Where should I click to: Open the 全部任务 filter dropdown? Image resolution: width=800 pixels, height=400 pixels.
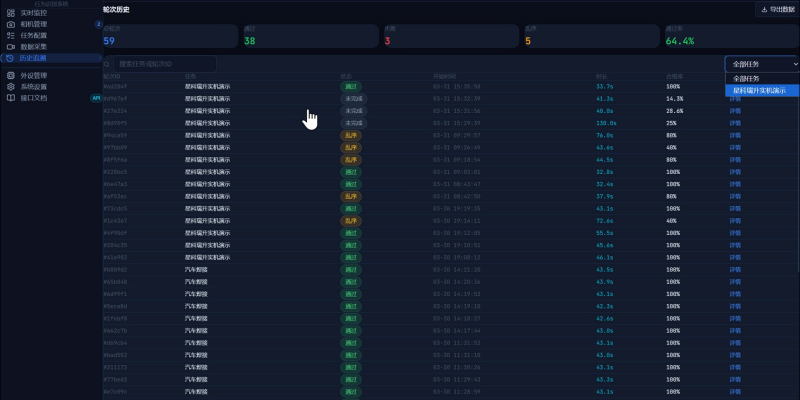coord(762,64)
